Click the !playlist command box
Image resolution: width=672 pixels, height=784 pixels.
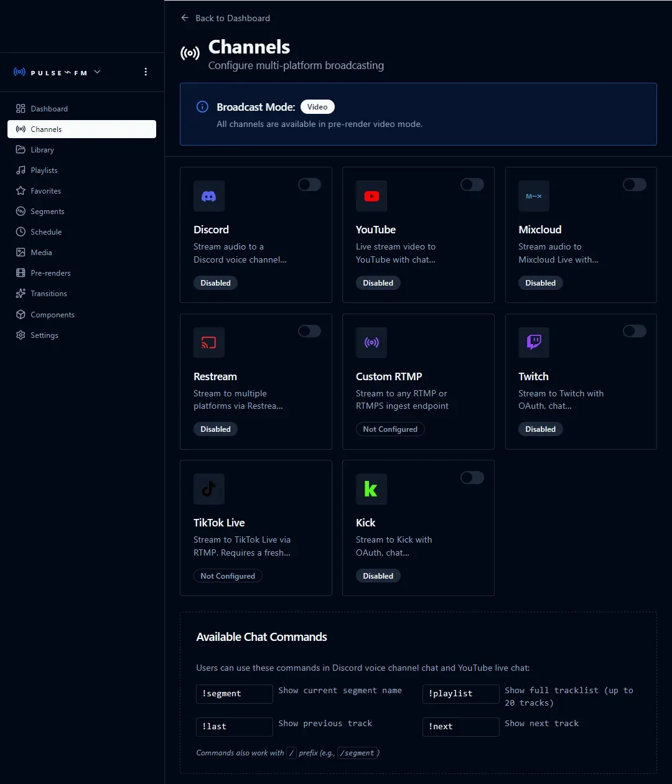click(461, 694)
